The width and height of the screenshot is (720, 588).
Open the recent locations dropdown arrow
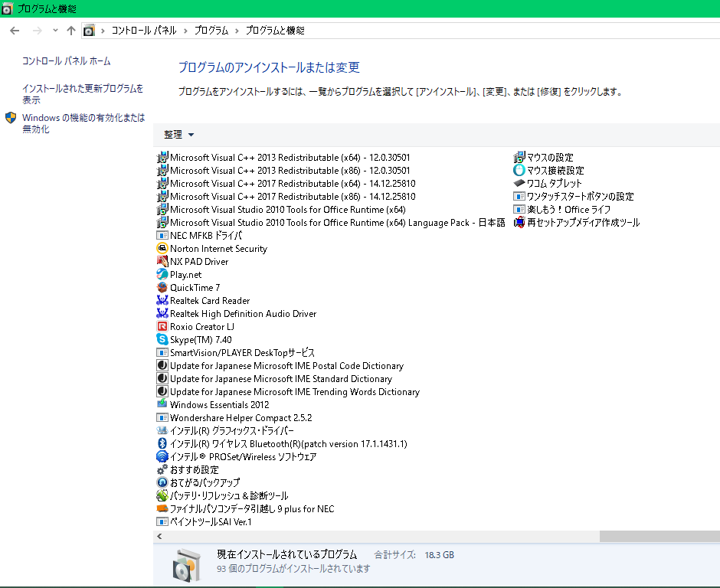point(55,31)
